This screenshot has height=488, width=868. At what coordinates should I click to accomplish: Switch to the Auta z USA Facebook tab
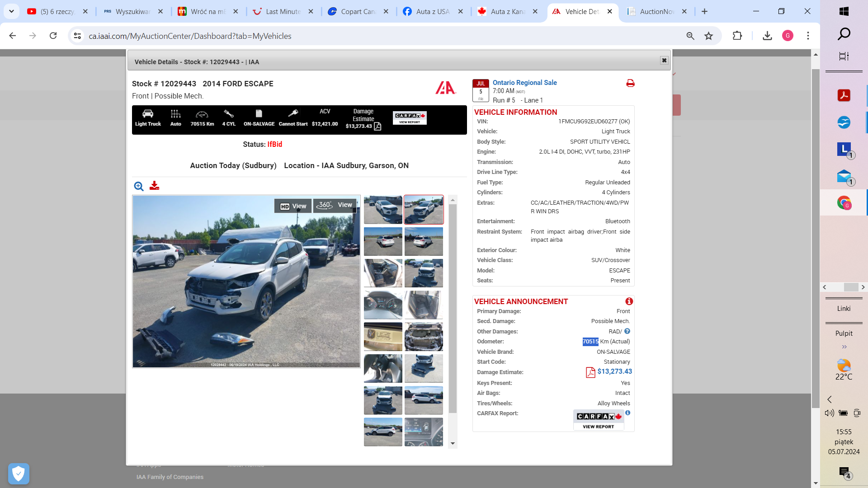tap(433, 12)
